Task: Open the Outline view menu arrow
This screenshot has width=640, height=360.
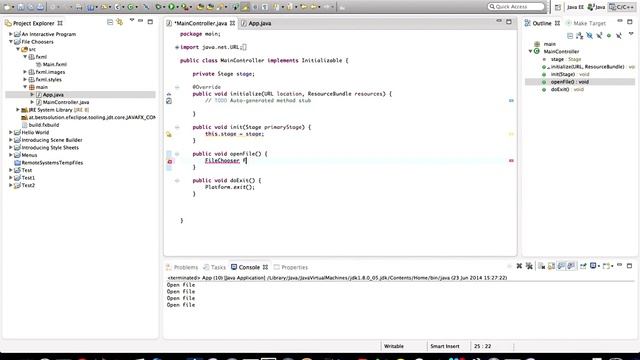Action: pyautogui.click(x=631, y=34)
